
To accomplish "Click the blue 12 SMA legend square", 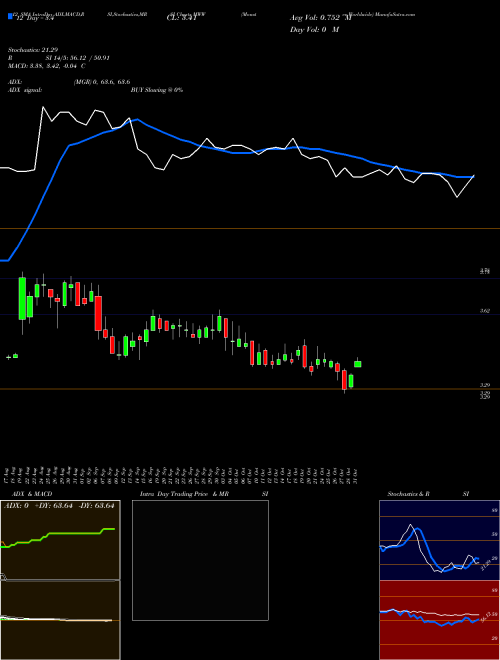I will click(x=10, y=16).
